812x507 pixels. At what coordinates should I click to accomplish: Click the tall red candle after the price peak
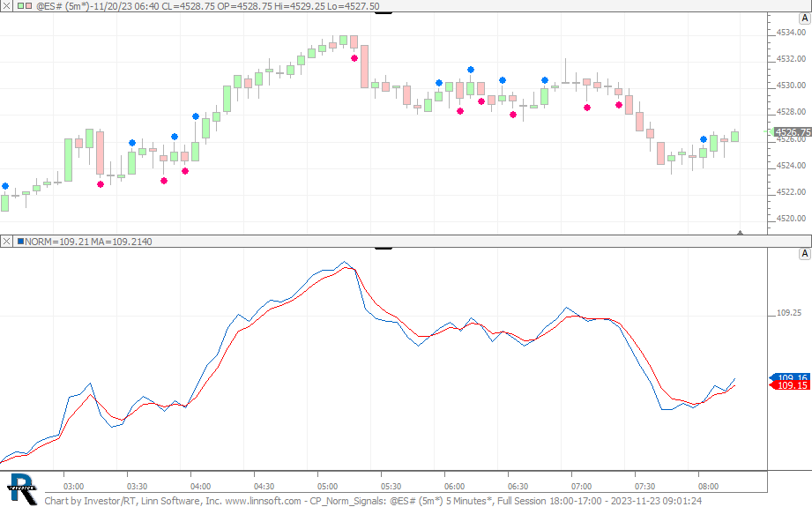coord(365,66)
